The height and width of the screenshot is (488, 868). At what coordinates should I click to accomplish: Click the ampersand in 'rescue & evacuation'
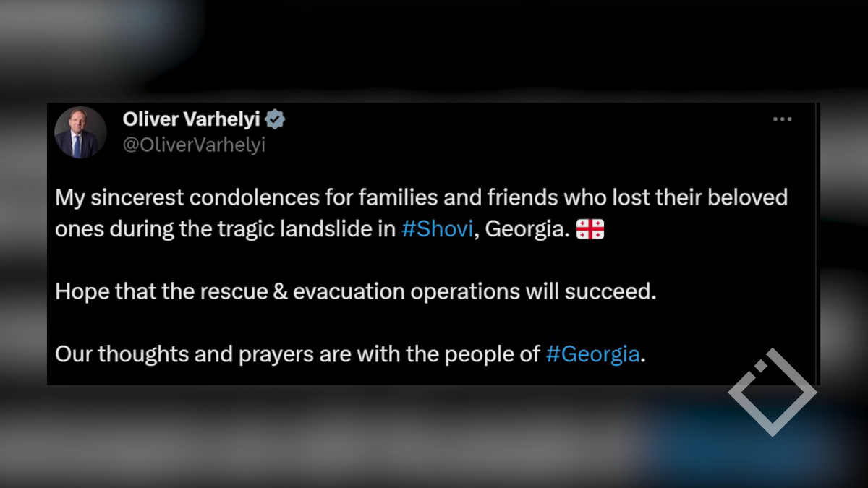pyautogui.click(x=278, y=291)
